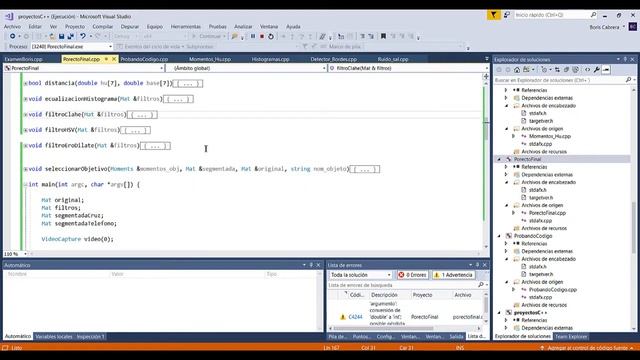Switch to the Histogramas.cpp tab
The width and height of the screenshot is (640, 360).
(x=270, y=59)
